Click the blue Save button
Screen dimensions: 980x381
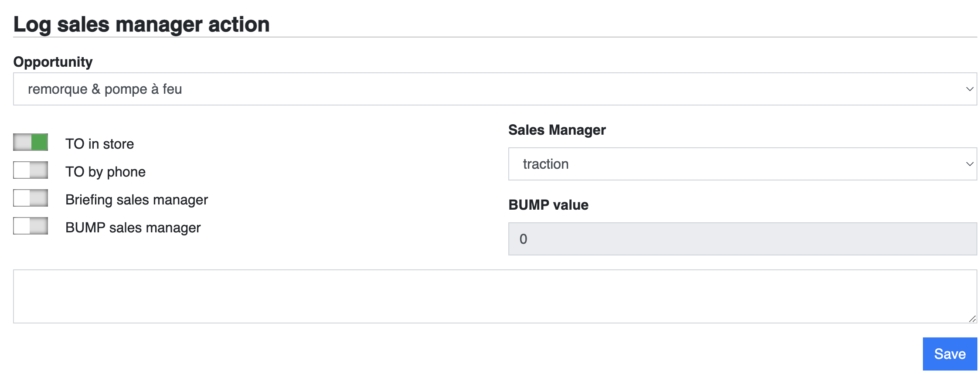click(950, 354)
